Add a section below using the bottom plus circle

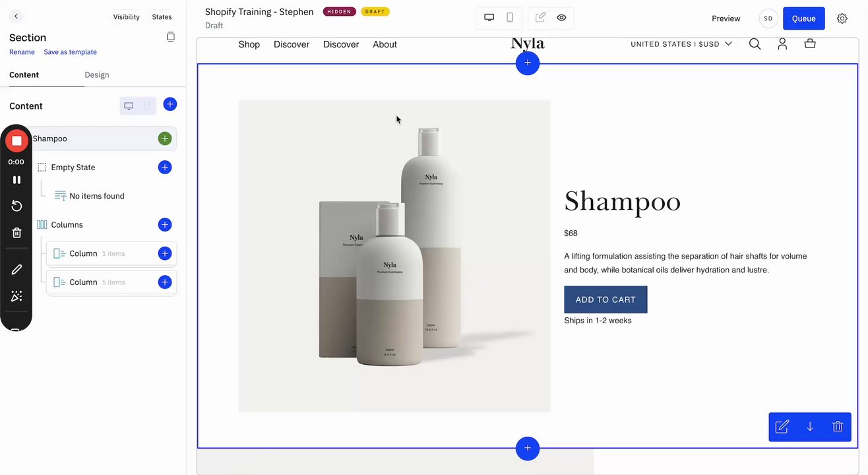[x=528, y=449]
